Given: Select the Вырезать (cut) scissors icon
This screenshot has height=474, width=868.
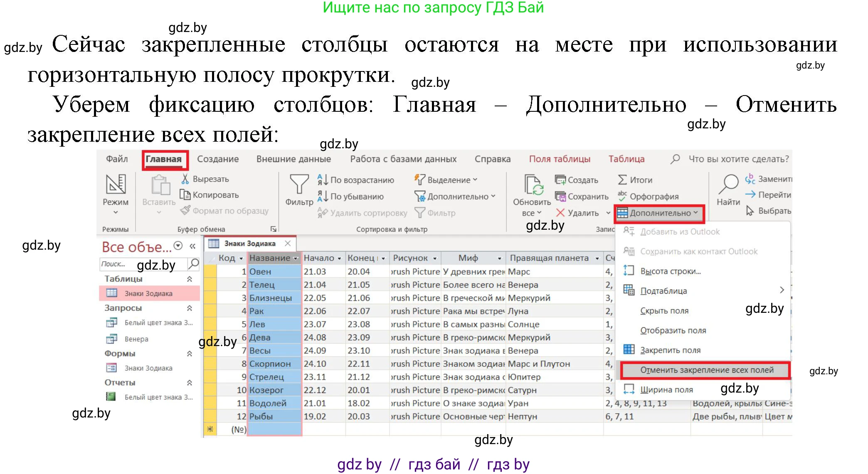Looking at the screenshot, I should point(186,179).
